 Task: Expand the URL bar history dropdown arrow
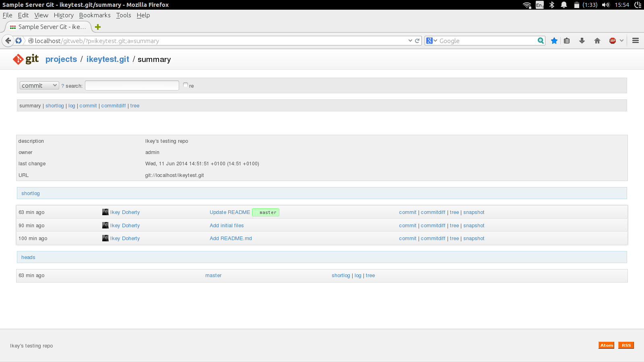pyautogui.click(x=410, y=41)
